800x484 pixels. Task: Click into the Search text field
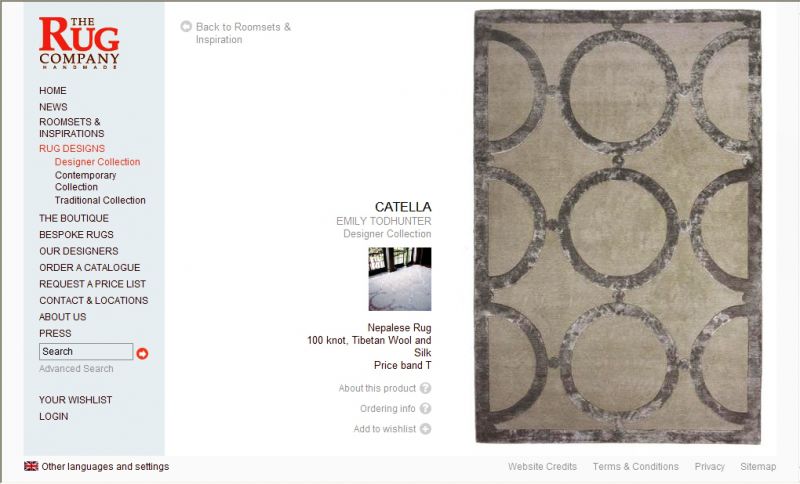click(86, 351)
